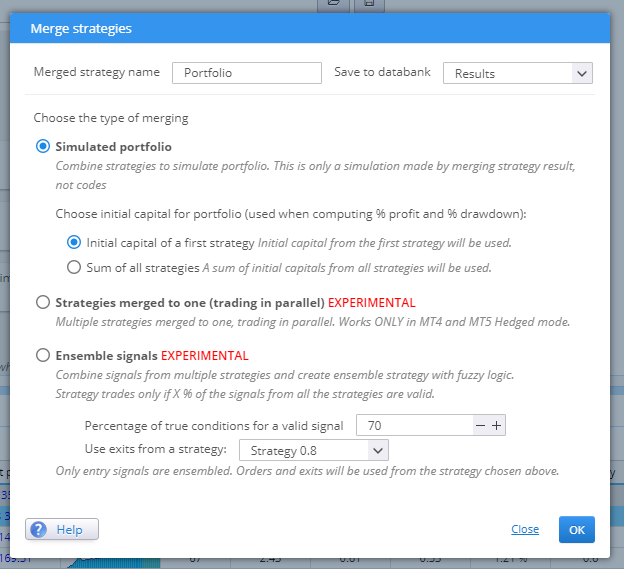624x569 pixels.
Task: Click the save disk icon behind the dialog
Action: (x=369, y=4)
